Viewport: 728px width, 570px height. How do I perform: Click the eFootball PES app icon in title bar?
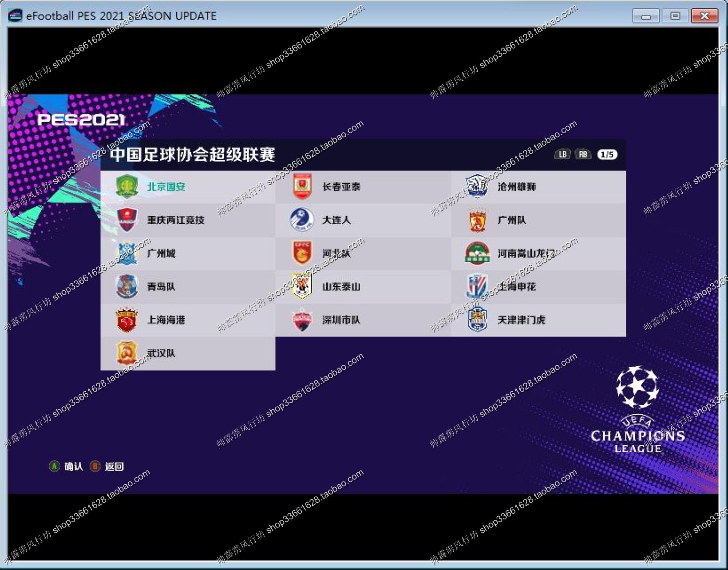15,16
